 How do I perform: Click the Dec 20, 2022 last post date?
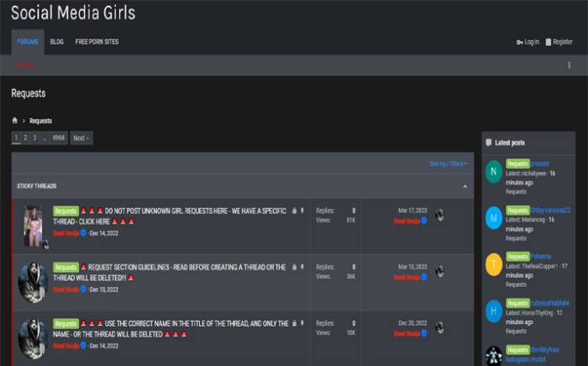(412, 323)
